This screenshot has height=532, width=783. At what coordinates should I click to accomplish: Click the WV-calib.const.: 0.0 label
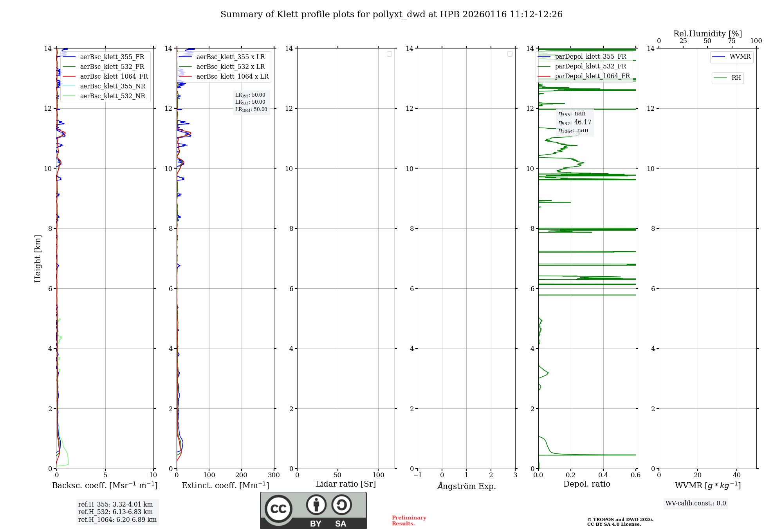click(x=696, y=503)
